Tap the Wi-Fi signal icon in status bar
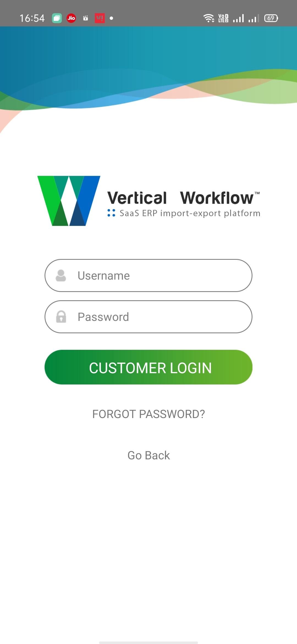This screenshot has height=644, width=297. 209,18
